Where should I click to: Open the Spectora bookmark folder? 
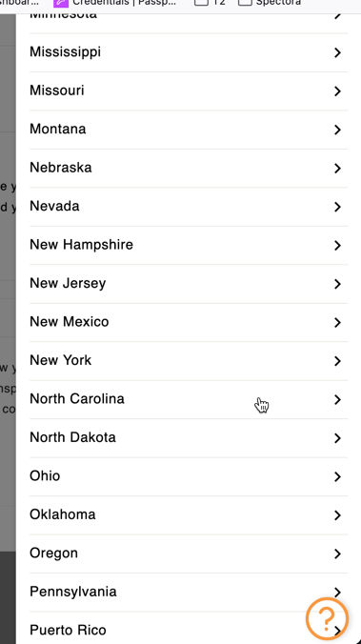click(x=270, y=3)
